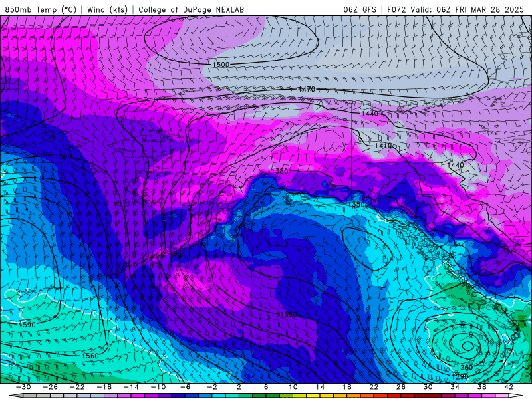This screenshot has height=399, width=532.
Task: Click the 18 color scale label
Action: point(347,387)
